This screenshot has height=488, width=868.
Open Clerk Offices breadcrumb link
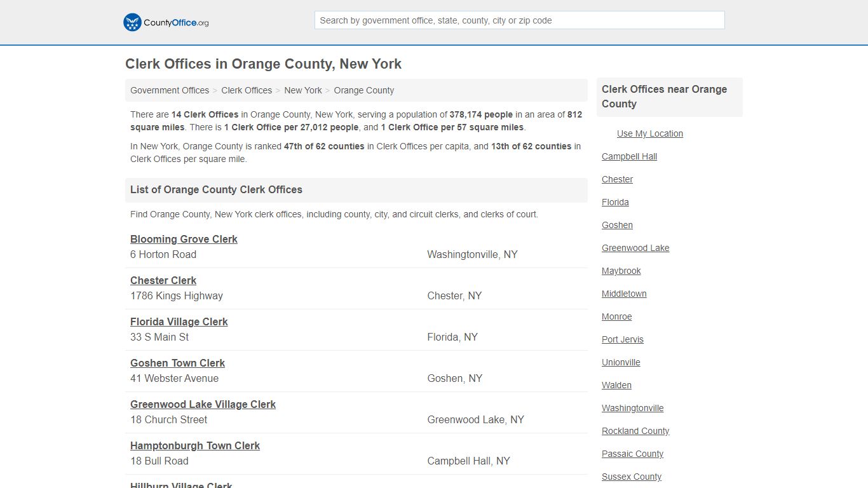247,90
